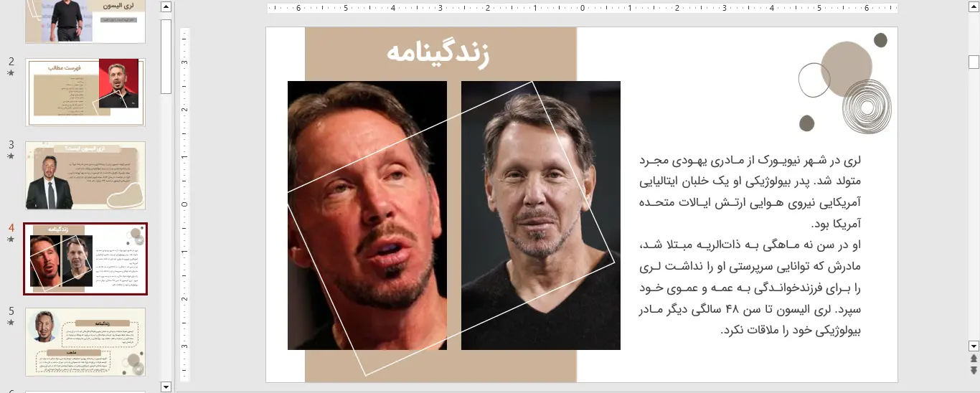Click the animation star icon under slide 4
Image resolution: width=980 pixels, height=393 pixels.
tap(11, 240)
